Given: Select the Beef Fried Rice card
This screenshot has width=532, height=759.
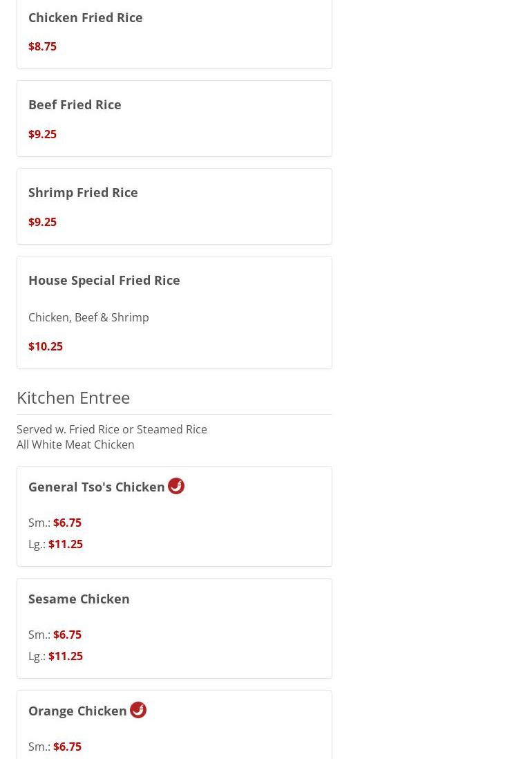Looking at the screenshot, I should coord(174,119).
